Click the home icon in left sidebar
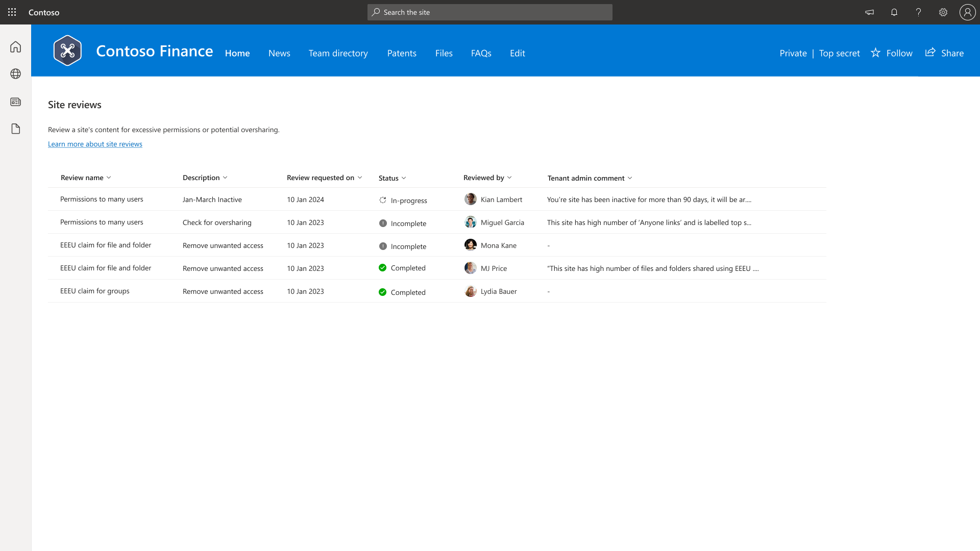 point(16,47)
